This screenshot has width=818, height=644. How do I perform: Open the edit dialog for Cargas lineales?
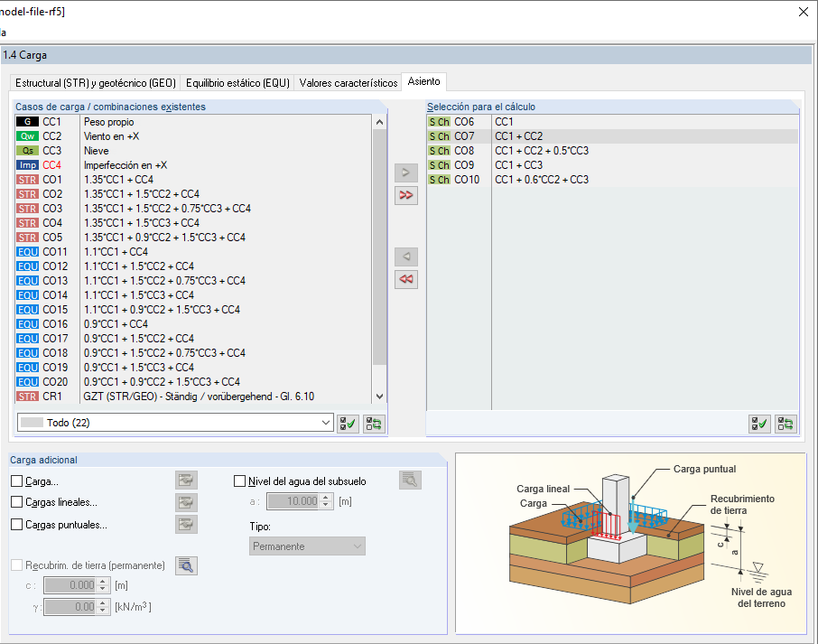[x=186, y=502]
